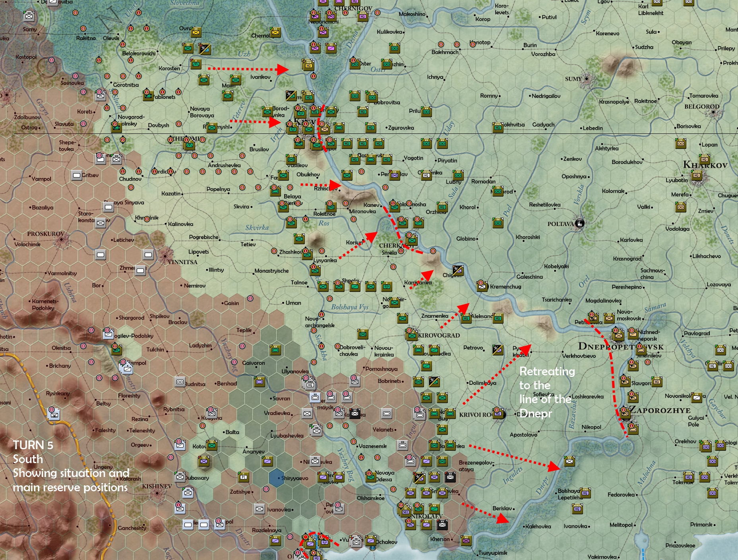738x560 pixels.
Task: Select the Tsyurupinsk town label
Action: [x=492, y=553]
